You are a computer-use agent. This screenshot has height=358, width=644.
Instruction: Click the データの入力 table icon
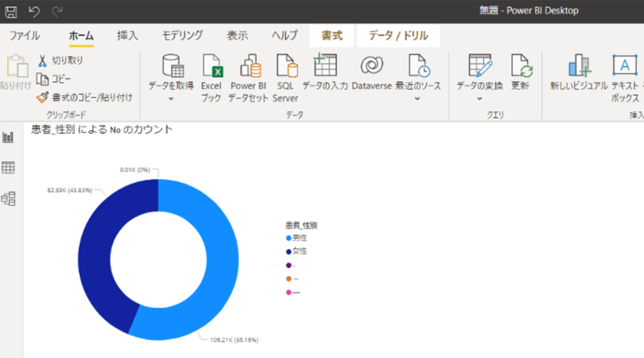pyautogui.click(x=325, y=65)
